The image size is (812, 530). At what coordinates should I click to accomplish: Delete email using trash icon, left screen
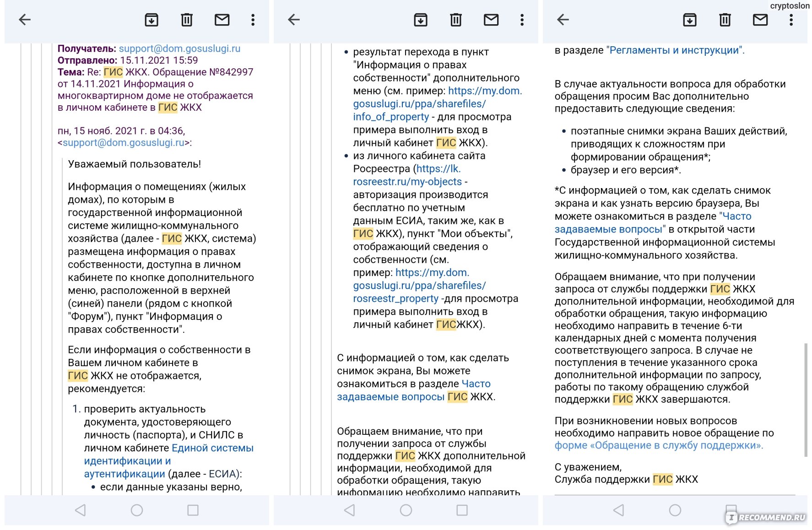[187, 20]
